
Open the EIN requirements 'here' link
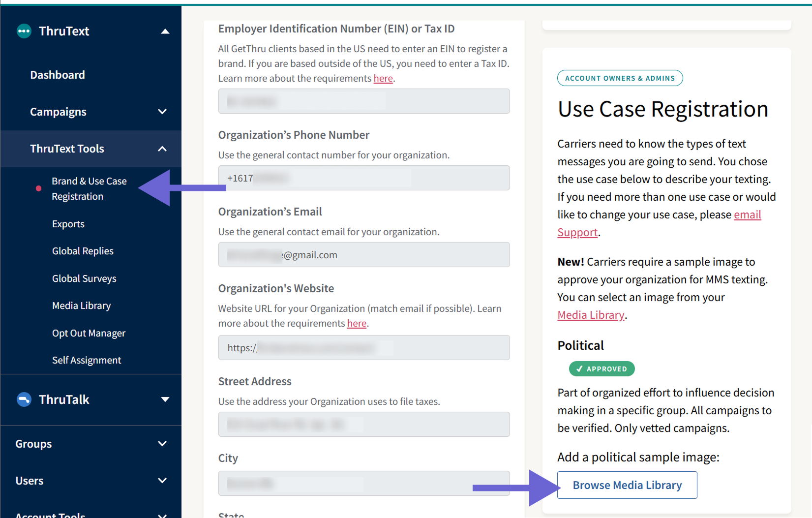(383, 78)
